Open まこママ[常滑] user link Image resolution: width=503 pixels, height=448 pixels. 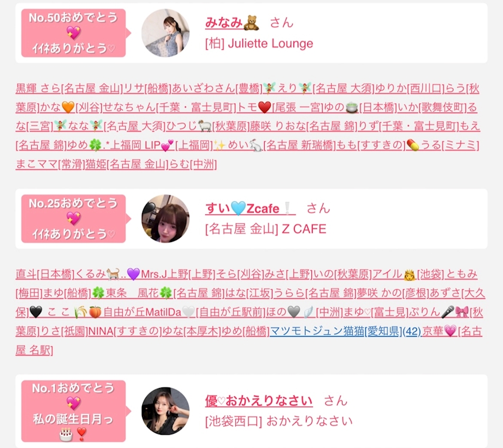pos(50,164)
